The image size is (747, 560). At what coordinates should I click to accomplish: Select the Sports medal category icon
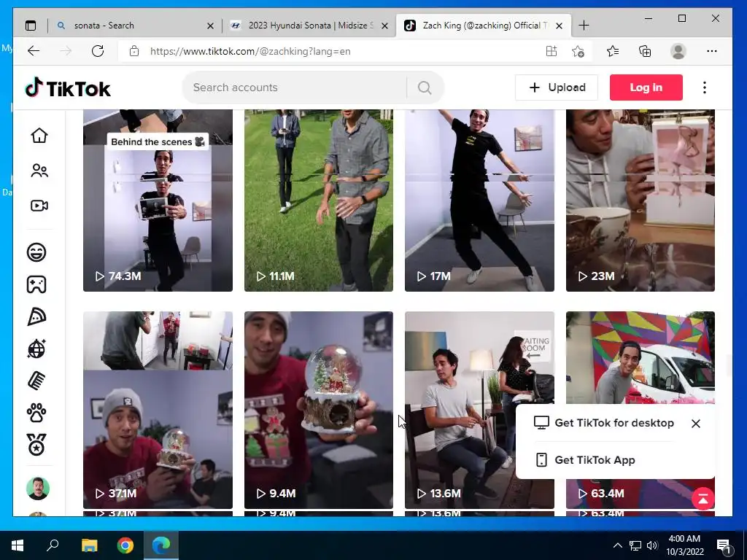(x=36, y=445)
